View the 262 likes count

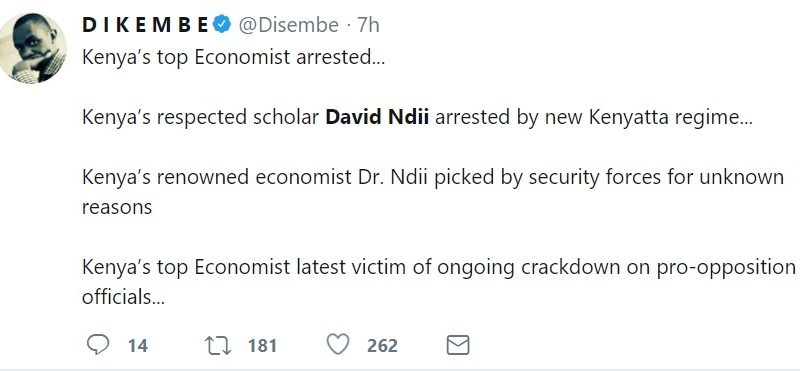382,346
